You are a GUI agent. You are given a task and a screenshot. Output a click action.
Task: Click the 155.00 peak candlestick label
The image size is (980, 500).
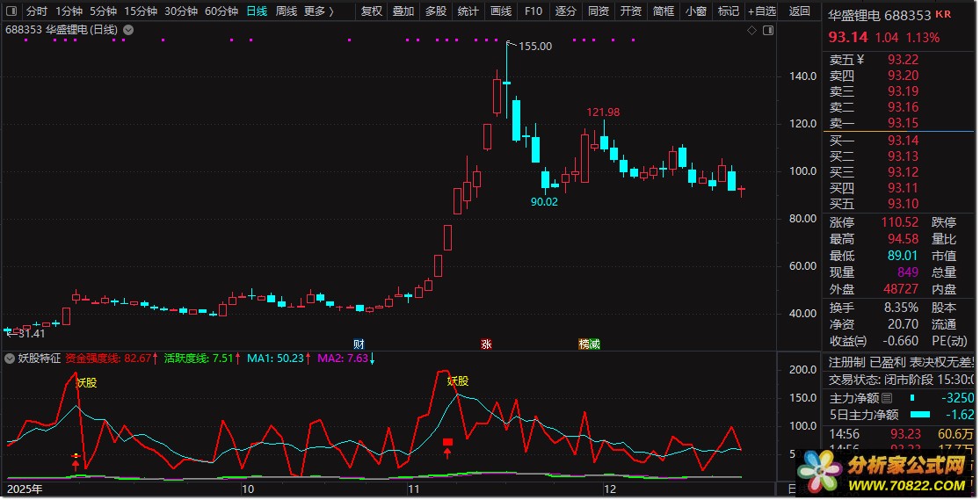534,47
